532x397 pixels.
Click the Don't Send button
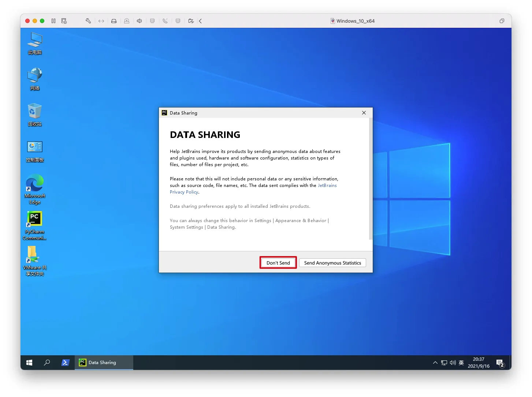click(x=278, y=263)
